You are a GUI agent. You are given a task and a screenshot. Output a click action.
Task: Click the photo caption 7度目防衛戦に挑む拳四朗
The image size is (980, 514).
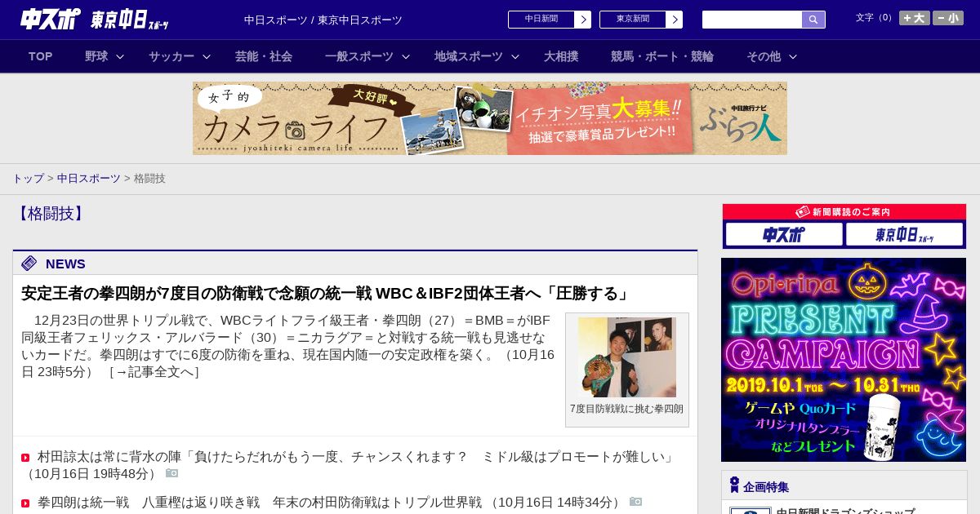coord(627,409)
